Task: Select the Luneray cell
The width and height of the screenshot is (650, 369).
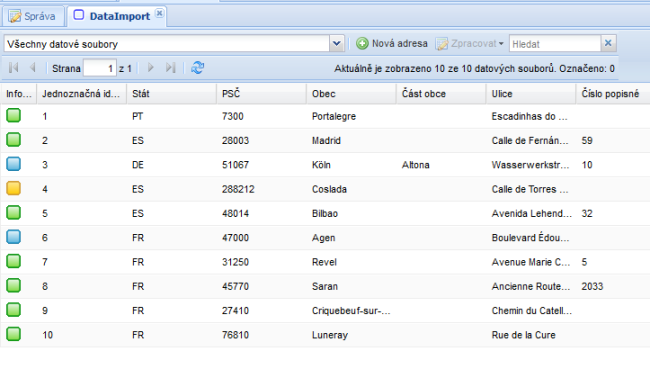Action: [x=330, y=335]
